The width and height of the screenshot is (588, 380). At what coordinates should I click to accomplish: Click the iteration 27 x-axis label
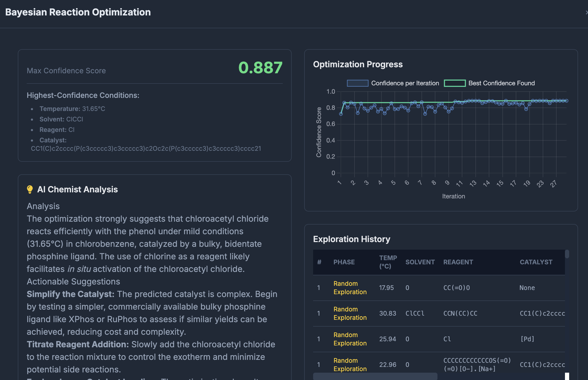(553, 184)
